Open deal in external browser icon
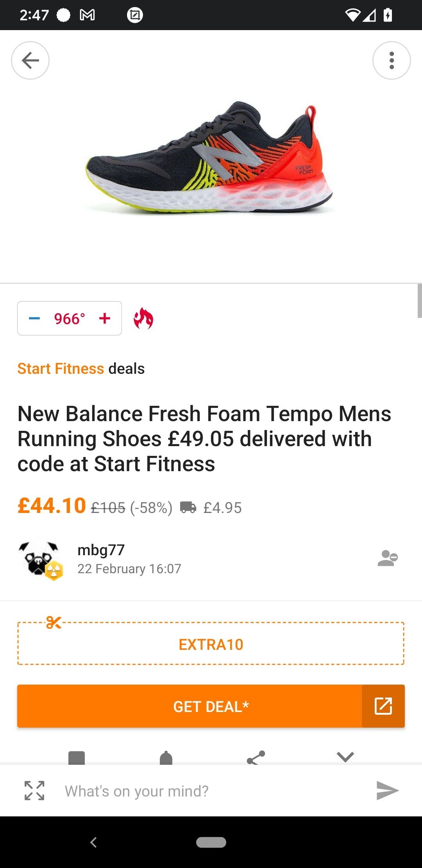Viewport: 422px width, 868px height. [x=383, y=706]
